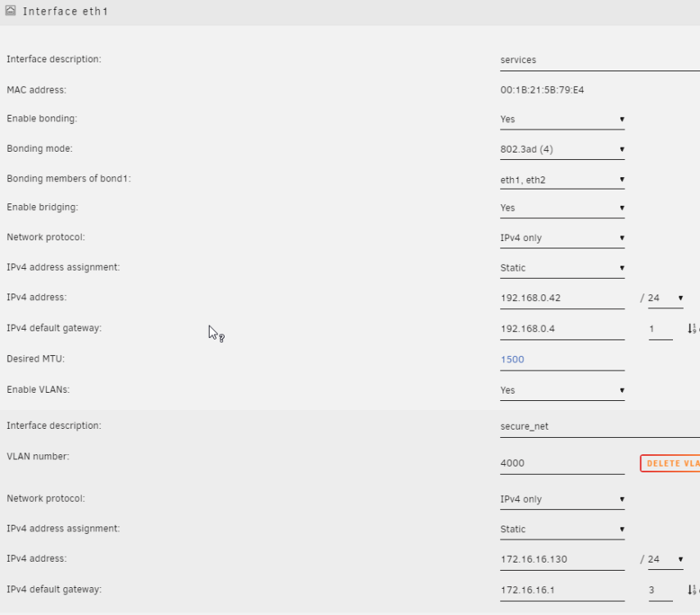The height and width of the screenshot is (615, 700).
Task: Open IPv4 address assignment dropdown above 172.16.16.130
Action: tap(562, 529)
